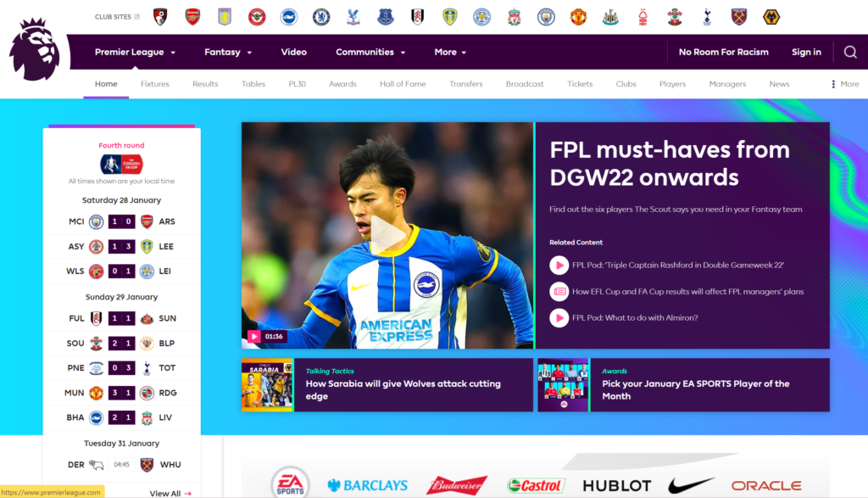Open the Everton club crest
The image size is (868, 498).
pos(386,17)
